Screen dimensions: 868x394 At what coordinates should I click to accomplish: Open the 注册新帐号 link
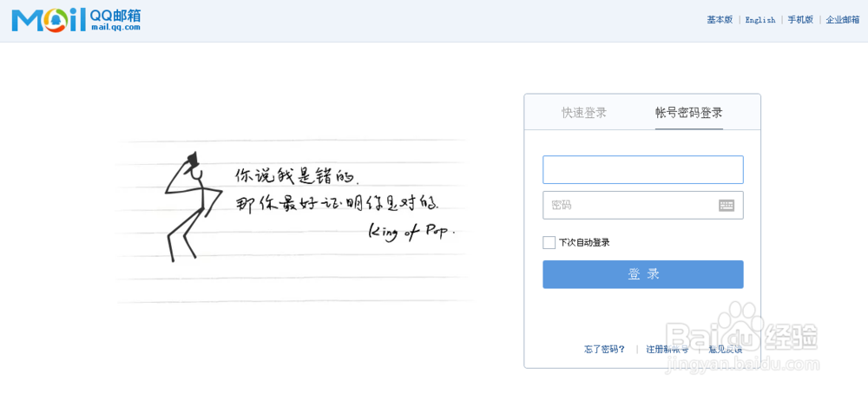667,349
